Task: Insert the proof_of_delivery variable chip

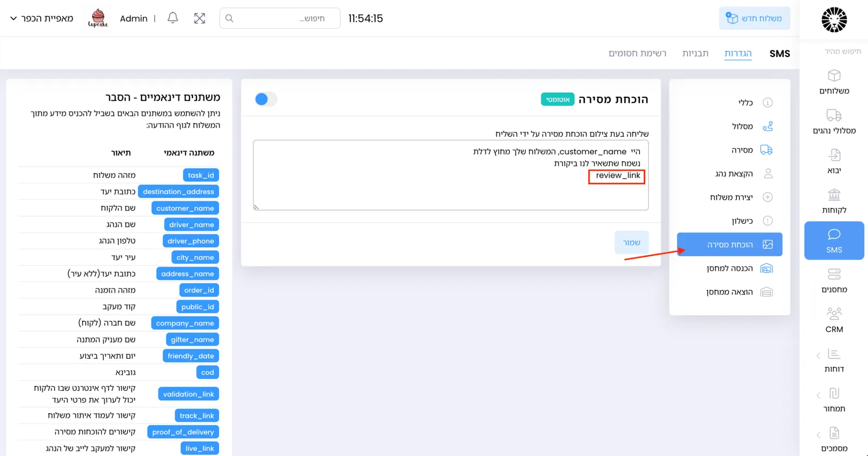Action: pyautogui.click(x=183, y=432)
